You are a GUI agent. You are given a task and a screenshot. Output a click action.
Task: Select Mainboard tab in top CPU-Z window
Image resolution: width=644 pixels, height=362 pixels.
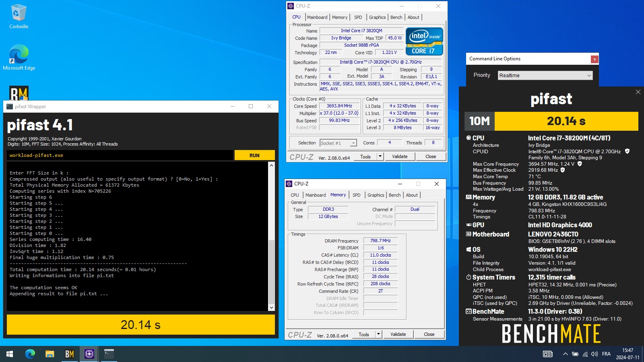point(317,17)
